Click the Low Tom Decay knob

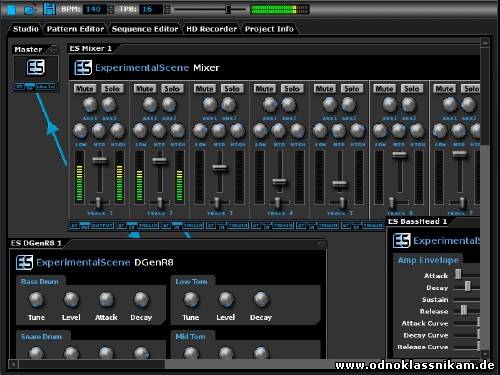coord(261,299)
